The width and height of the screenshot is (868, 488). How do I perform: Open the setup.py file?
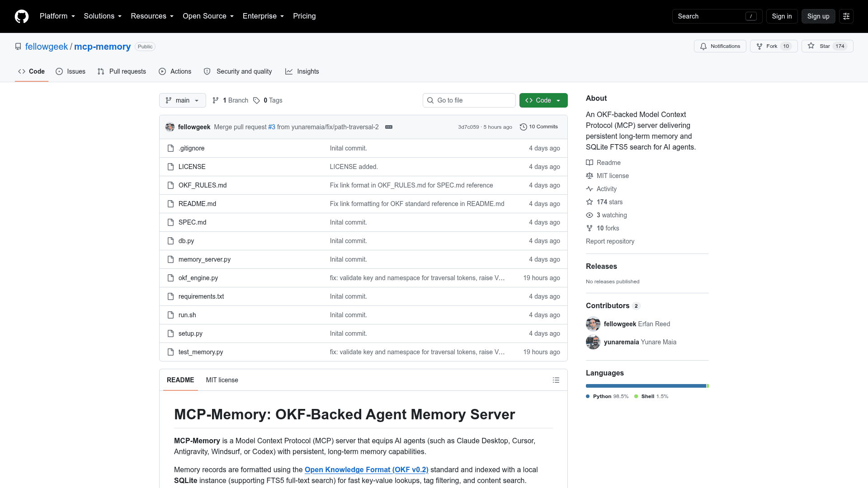coord(190,333)
